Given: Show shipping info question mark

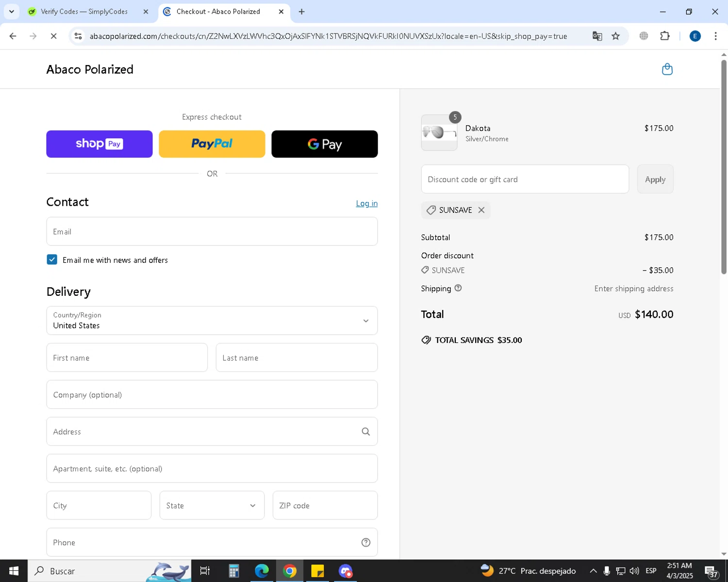Looking at the screenshot, I should 458,288.
